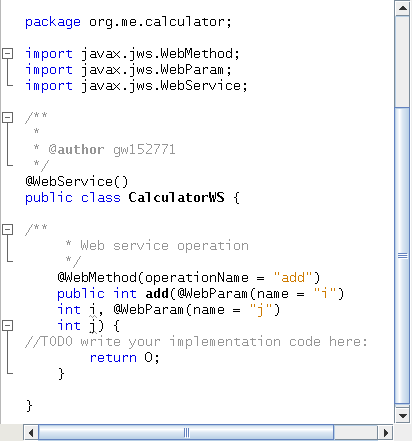Click the TODO implementation comment line

(196, 342)
